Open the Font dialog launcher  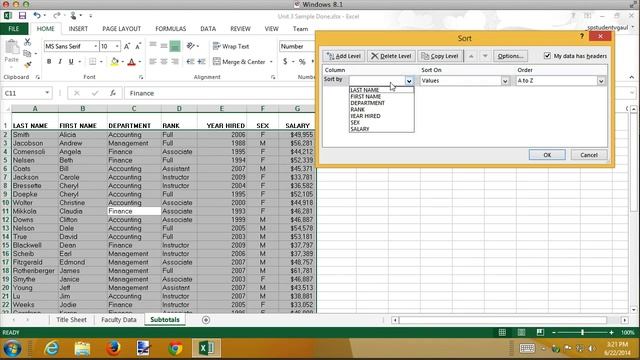pyautogui.click(x=141, y=77)
